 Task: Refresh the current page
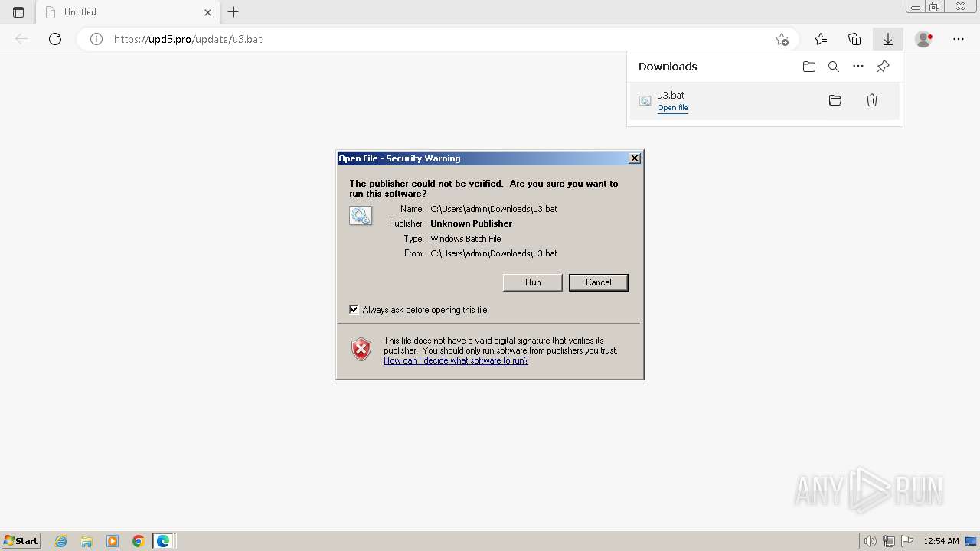pyautogui.click(x=55, y=39)
